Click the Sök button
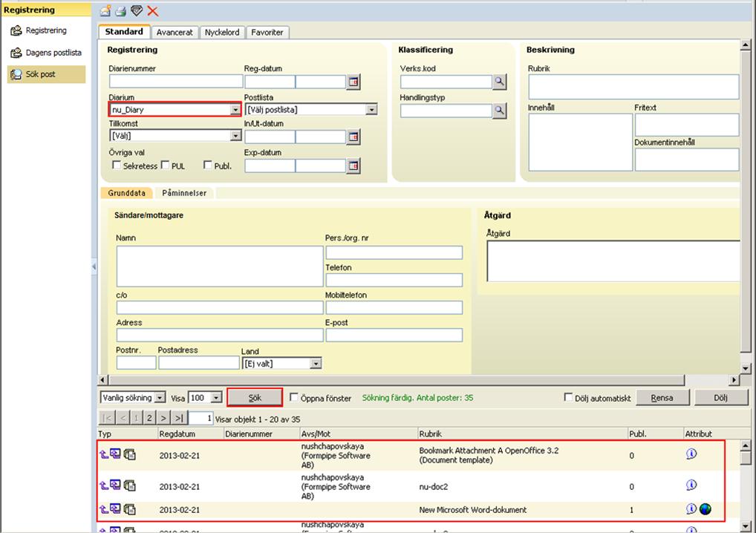The height and width of the screenshot is (533, 756). pos(255,398)
